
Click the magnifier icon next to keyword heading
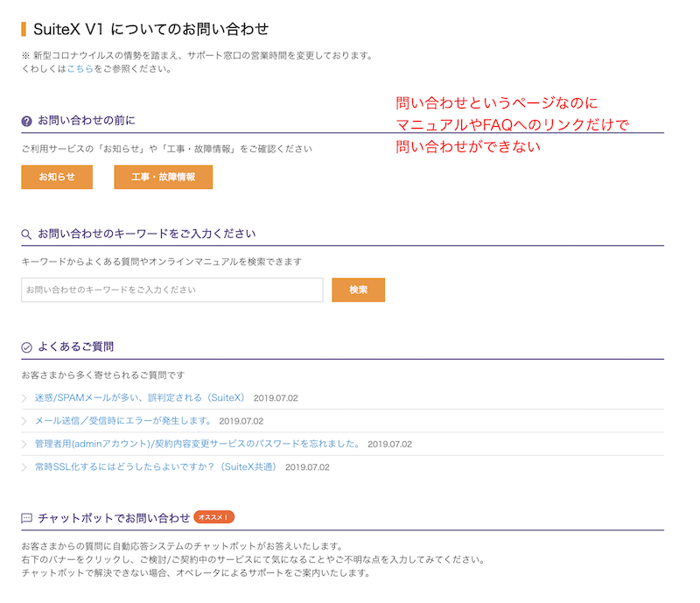(26, 235)
